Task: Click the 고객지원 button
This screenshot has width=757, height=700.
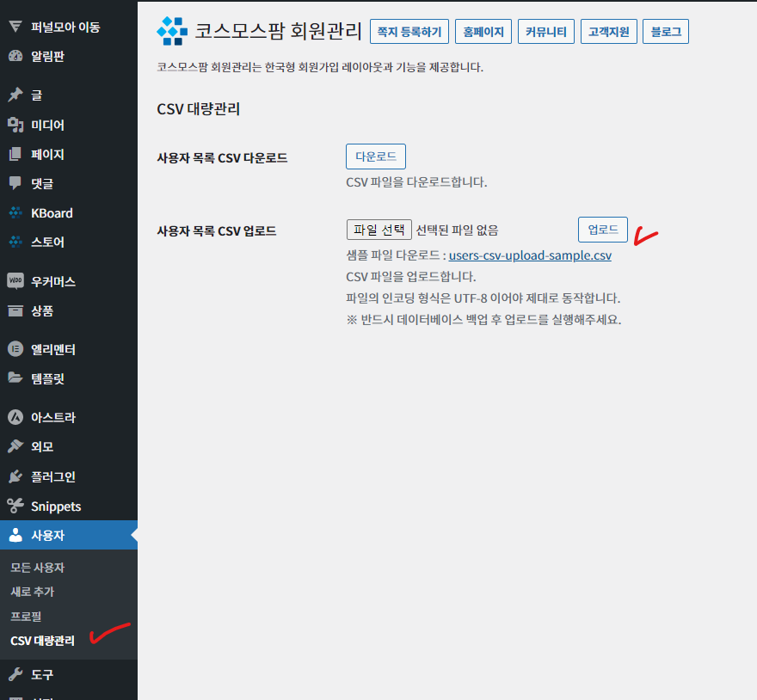Action: pyautogui.click(x=609, y=31)
